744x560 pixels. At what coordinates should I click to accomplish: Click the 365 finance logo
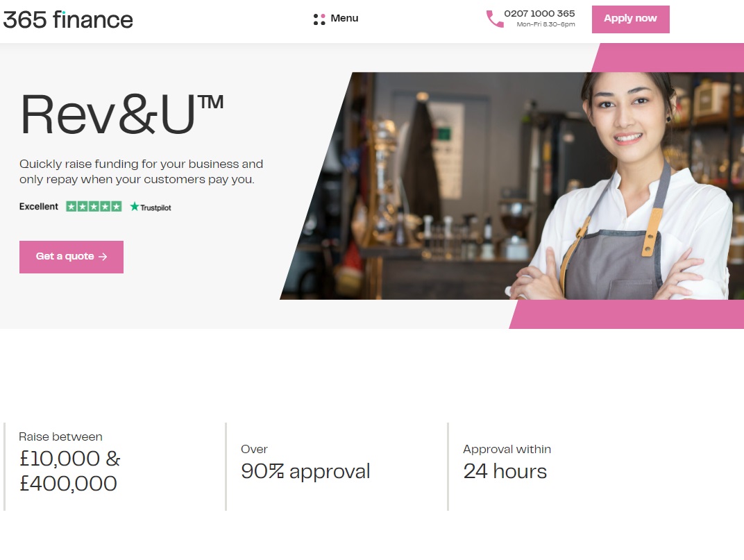pos(68,20)
